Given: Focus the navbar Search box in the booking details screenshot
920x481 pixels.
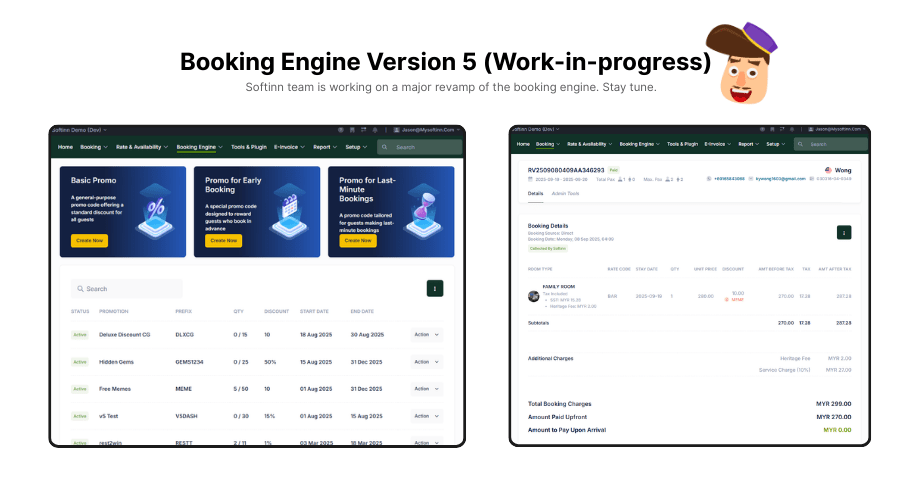Looking at the screenshot, I should (x=830, y=144).
